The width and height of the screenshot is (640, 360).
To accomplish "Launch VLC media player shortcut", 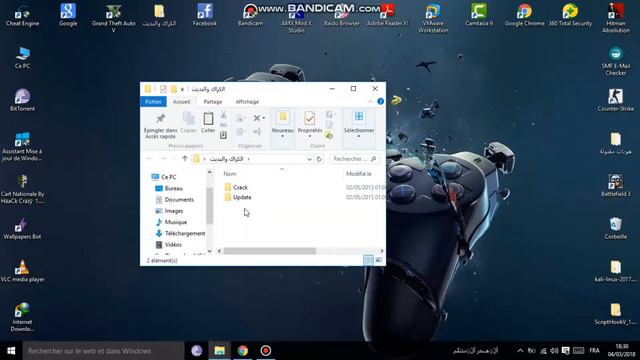I will [x=22, y=271].
